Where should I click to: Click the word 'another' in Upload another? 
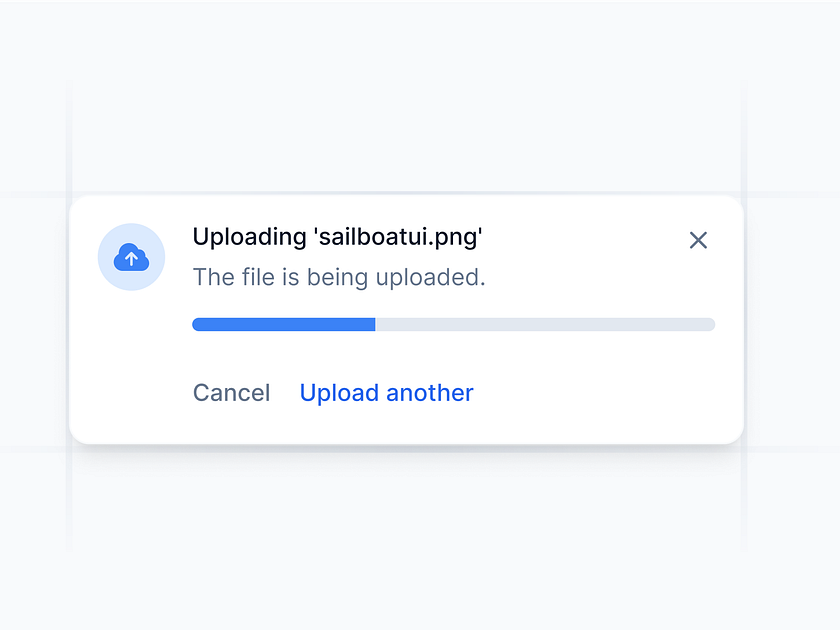coord(430,393)
